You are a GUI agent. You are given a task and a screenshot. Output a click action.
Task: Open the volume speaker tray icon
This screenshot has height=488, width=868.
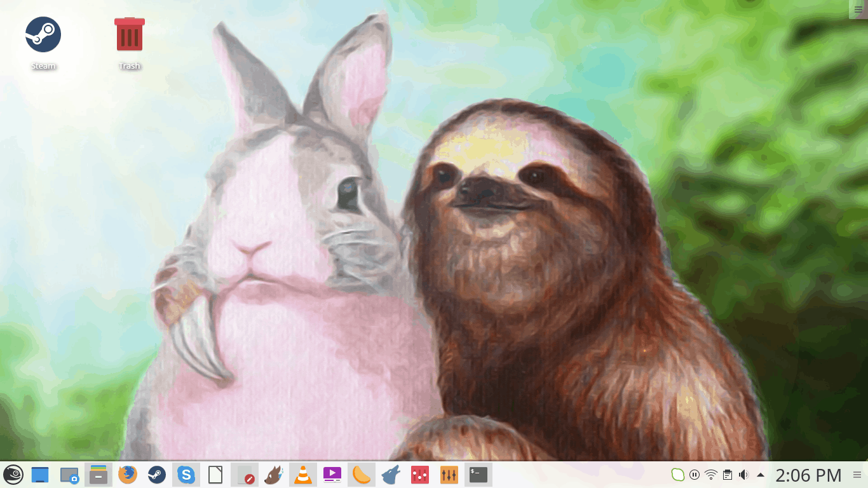[x=744, y=475]
